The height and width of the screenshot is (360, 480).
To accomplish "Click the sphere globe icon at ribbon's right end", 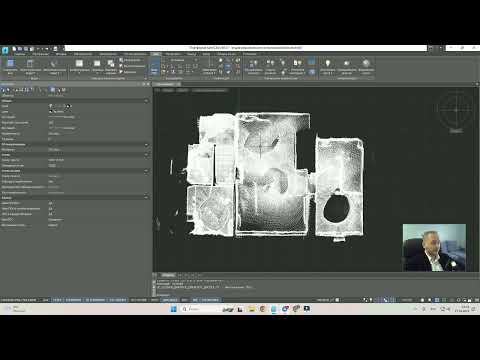I will pyautogui.click(x=366, y=63).
